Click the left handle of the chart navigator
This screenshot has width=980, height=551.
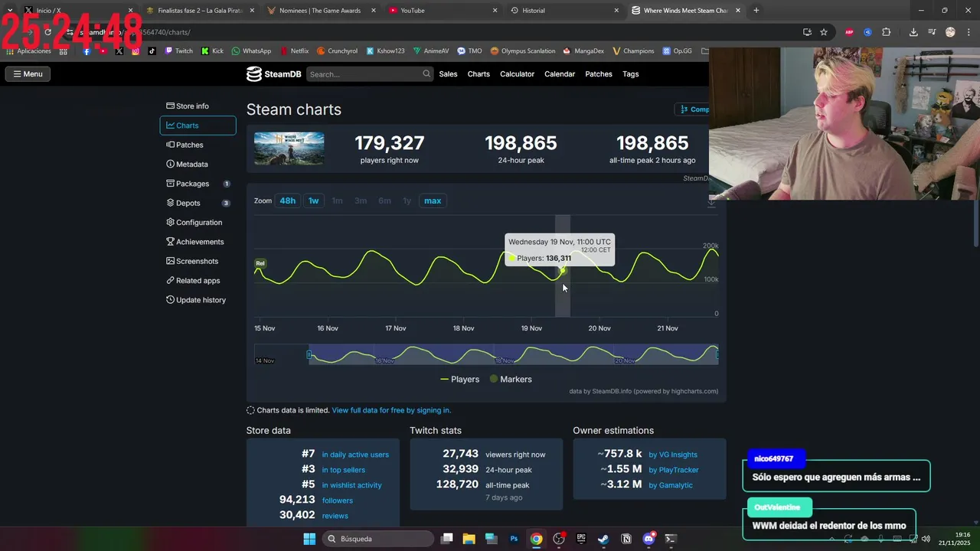pyautogui.click(x=309, y=354)
